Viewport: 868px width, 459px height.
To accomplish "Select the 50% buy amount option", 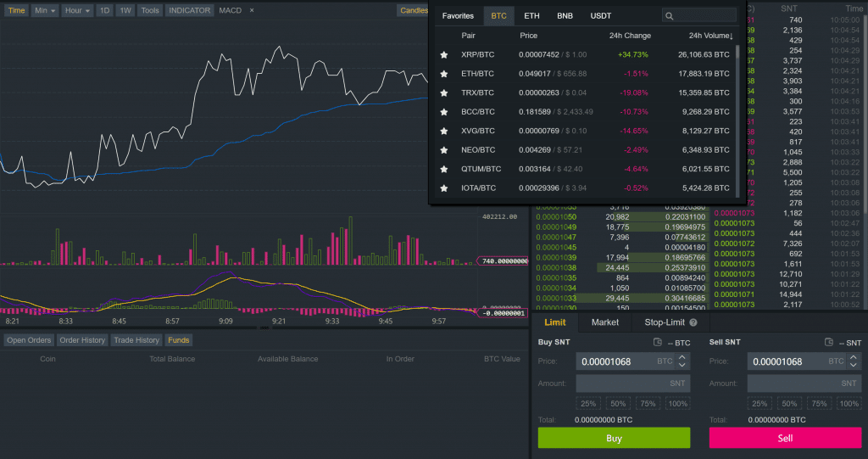I will [618, 404].
